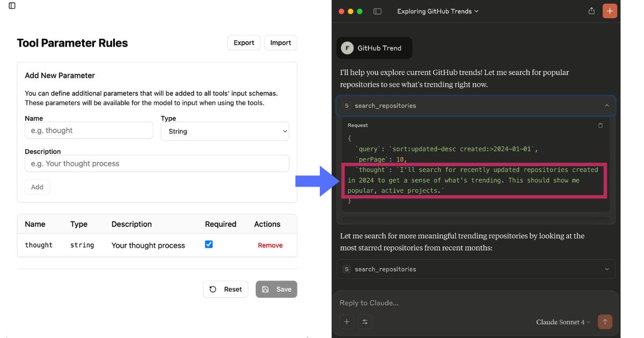Screen dimensions: 644x338
Task: Click the F avatar in GitHub Trend message
Action: [x=347, y=48]
